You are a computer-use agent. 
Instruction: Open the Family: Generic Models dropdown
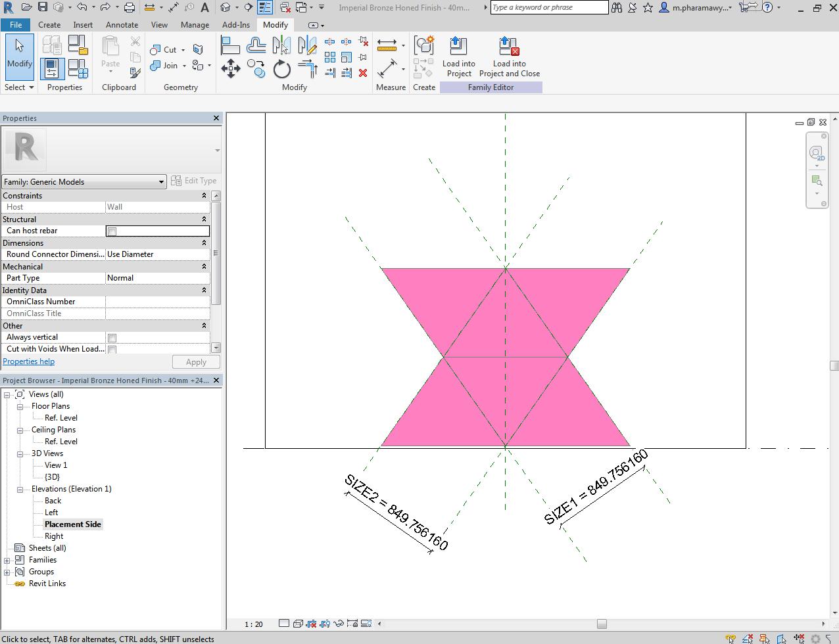pyautogui.click(x=84, y=182)
